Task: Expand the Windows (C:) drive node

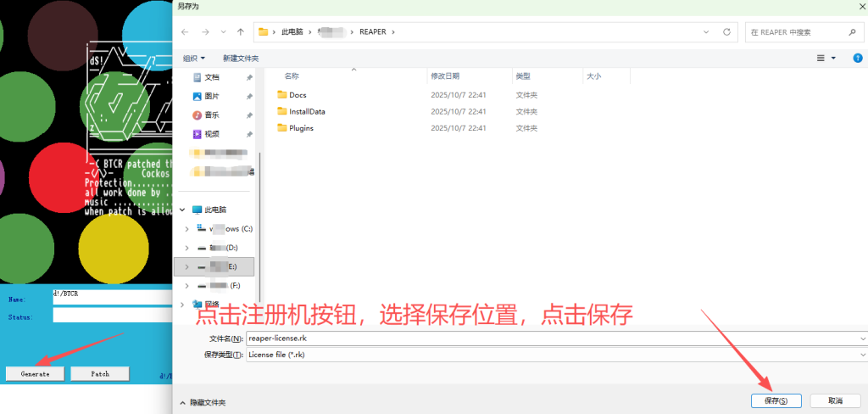Action: coord(187,229)
